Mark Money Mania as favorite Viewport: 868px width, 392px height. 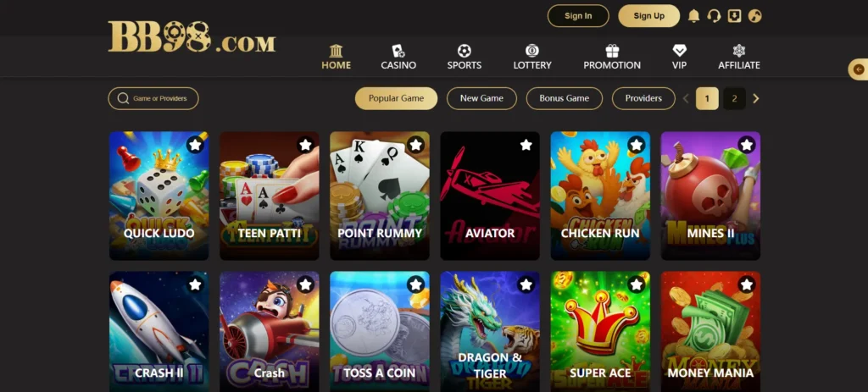(747, 284)
